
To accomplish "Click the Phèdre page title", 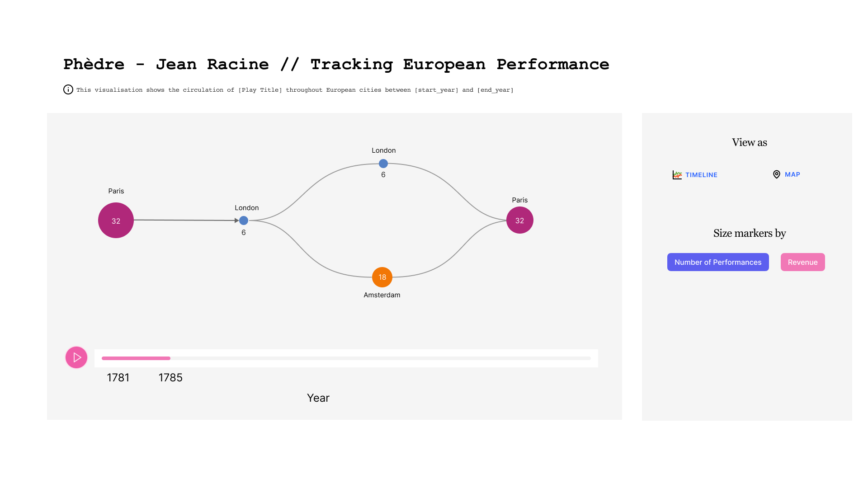I will (x=336, y=64).
